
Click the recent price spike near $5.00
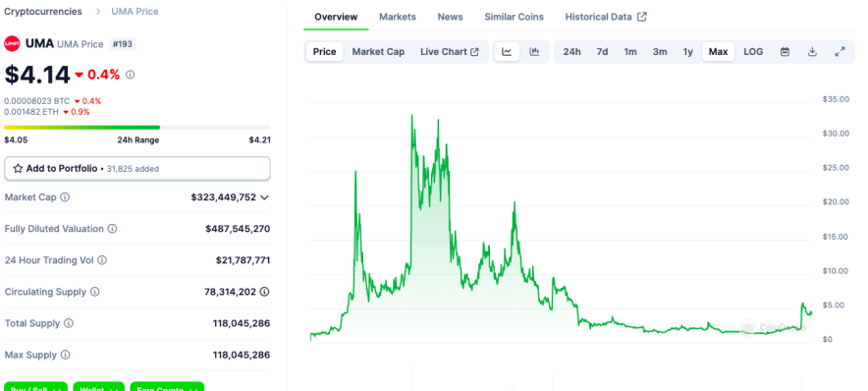pos(802,305)
